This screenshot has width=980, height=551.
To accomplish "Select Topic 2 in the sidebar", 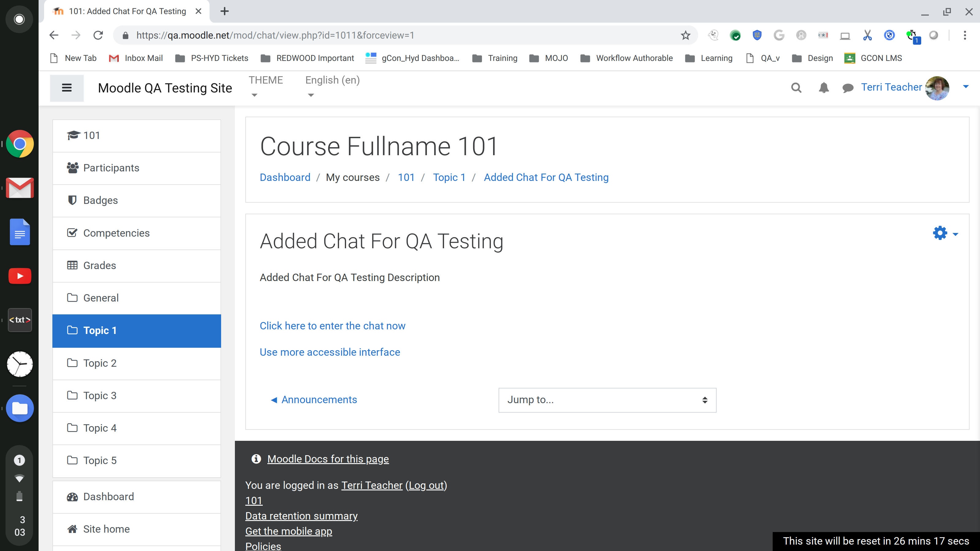I will 137,363.
